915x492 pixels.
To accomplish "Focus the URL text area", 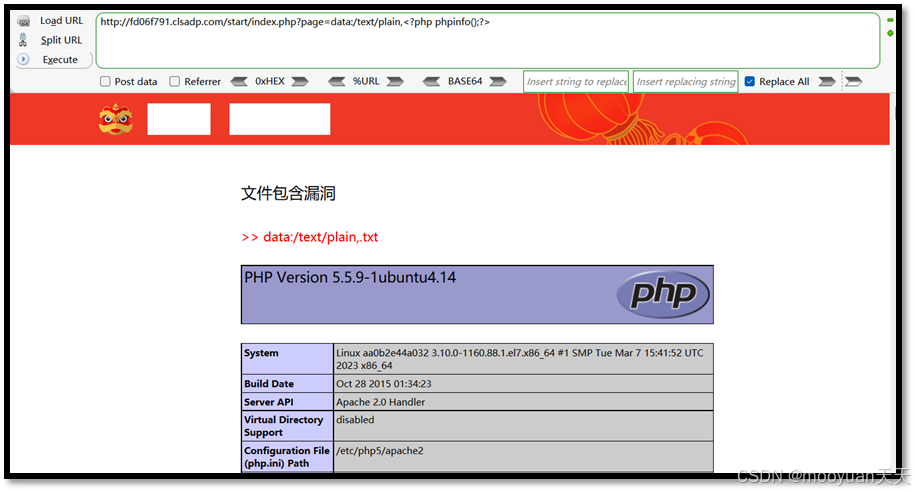I will point(488,40).
